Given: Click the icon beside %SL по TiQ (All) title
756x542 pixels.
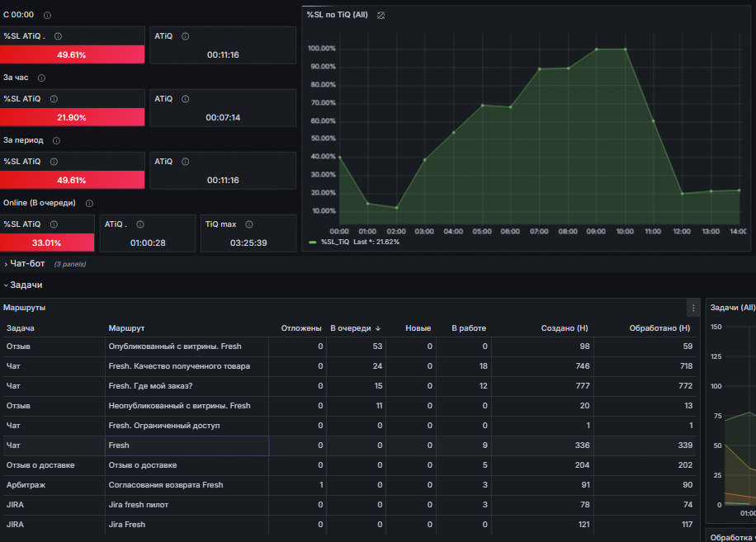Looking at the screenshot, I should [380, 15].
